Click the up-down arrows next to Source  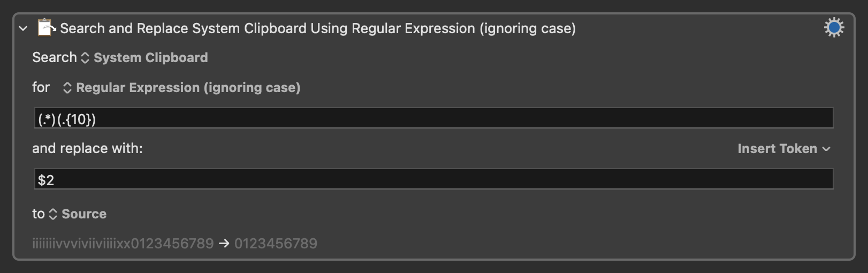click(53, 214)
